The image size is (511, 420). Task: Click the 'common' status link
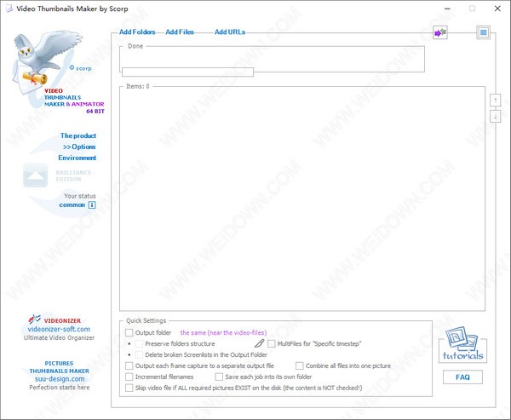[72, 204]
